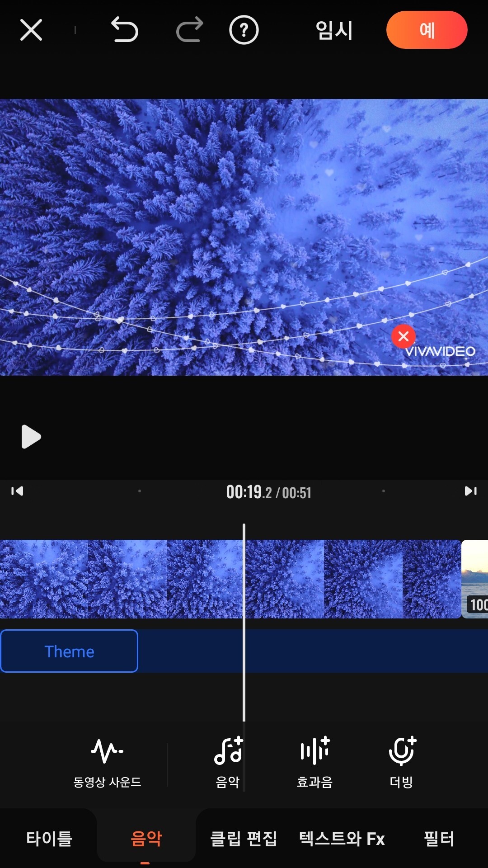This screenshot has width=488, height=868.
Task: Click the 00:19.2 / 00:51 time display
Action: pyautogui.click(x=268, y=492)
